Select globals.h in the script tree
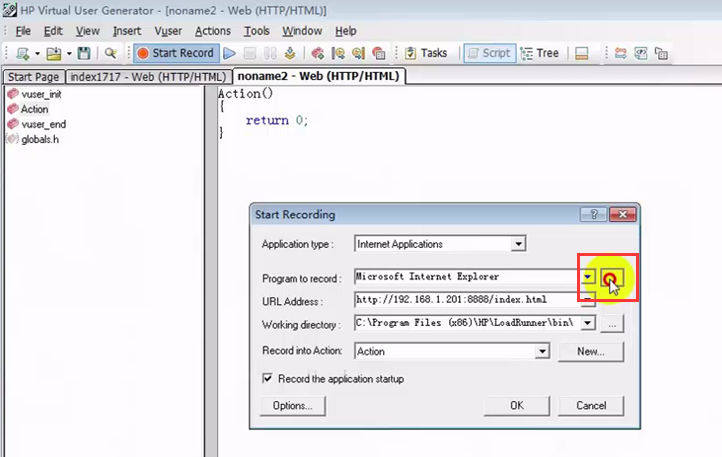Viewport: 722px width, 457px height. coord(40,140)
